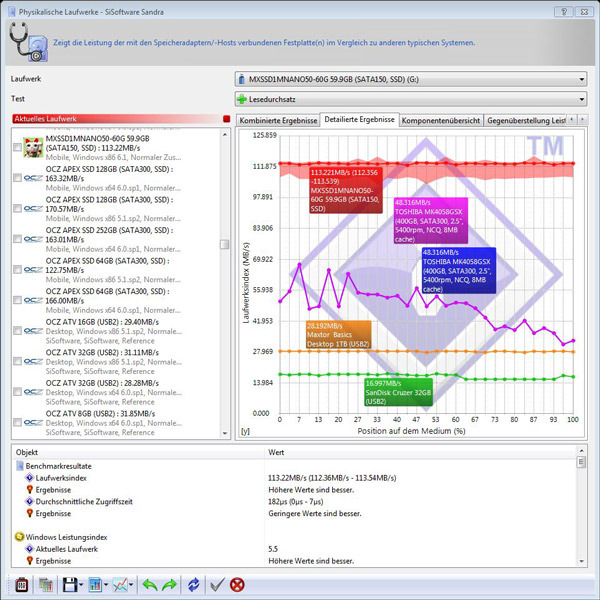The height and width of the screenshot is (600, 600).
Task: Toggle checkbox for OCZ APEX SSD 64GB 166.00MB/s
Action: coord(17,300)
